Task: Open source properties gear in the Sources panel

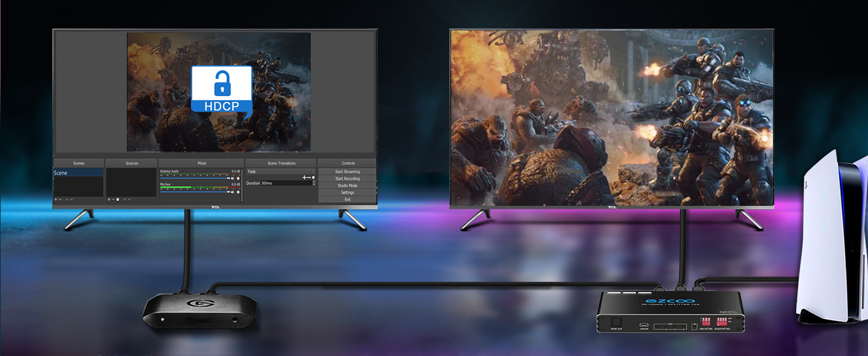Action: coord(117,199)
